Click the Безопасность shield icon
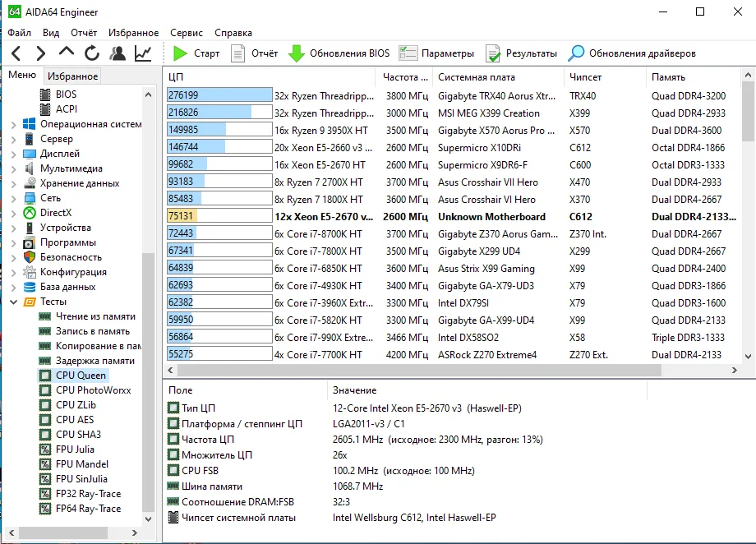The height and width of the screenshot is (544, 756). pos(30,257)
